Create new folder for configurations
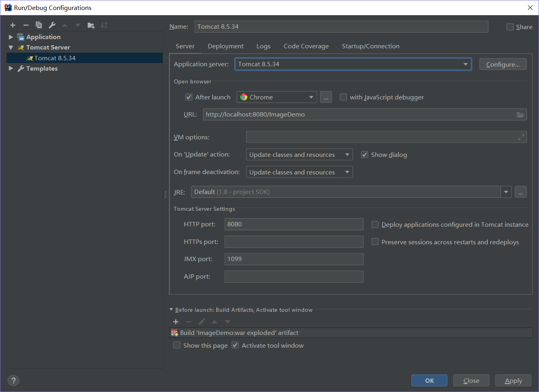Image resolution: width=539 pixels, height=392 pixels. pyautogui.click(x=91, y=25)
